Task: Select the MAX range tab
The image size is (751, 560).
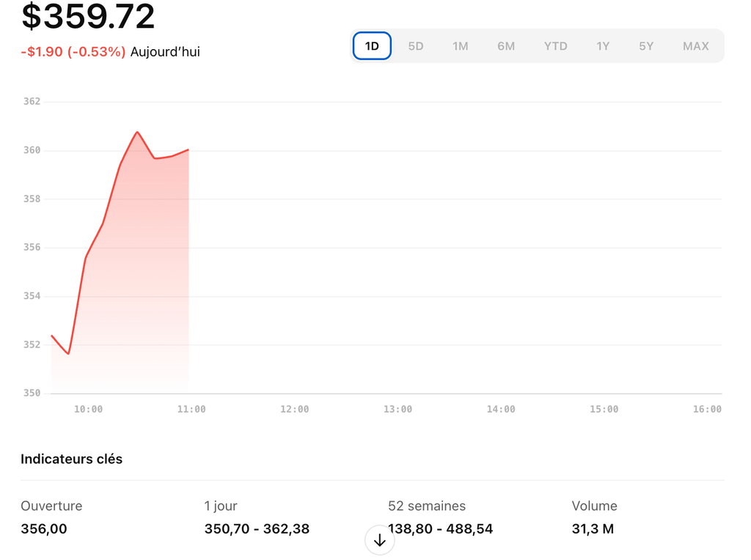Action: (x=695, y=46)
